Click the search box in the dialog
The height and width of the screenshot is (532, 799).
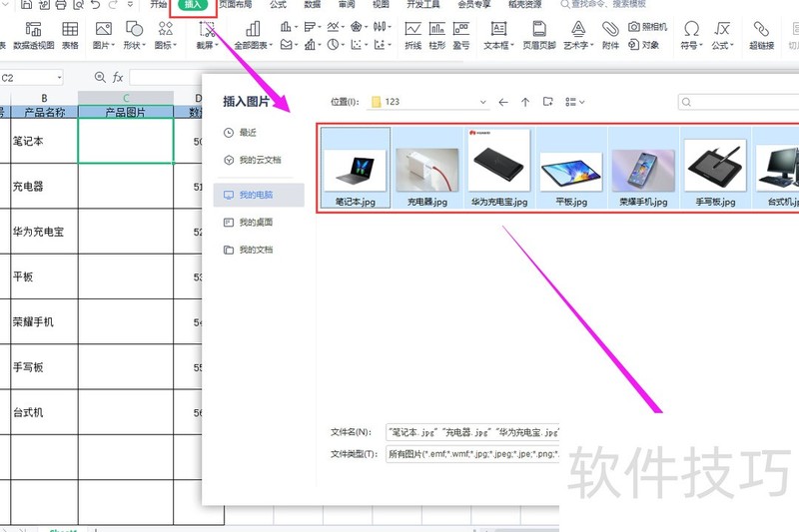pyautogui.click(x=739, y=102)
